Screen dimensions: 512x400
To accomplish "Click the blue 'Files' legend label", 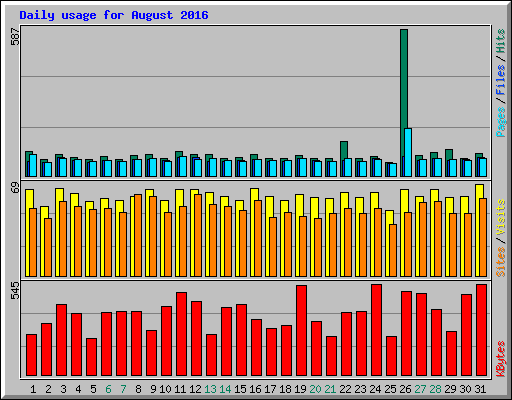I will [x=501, y=79].
